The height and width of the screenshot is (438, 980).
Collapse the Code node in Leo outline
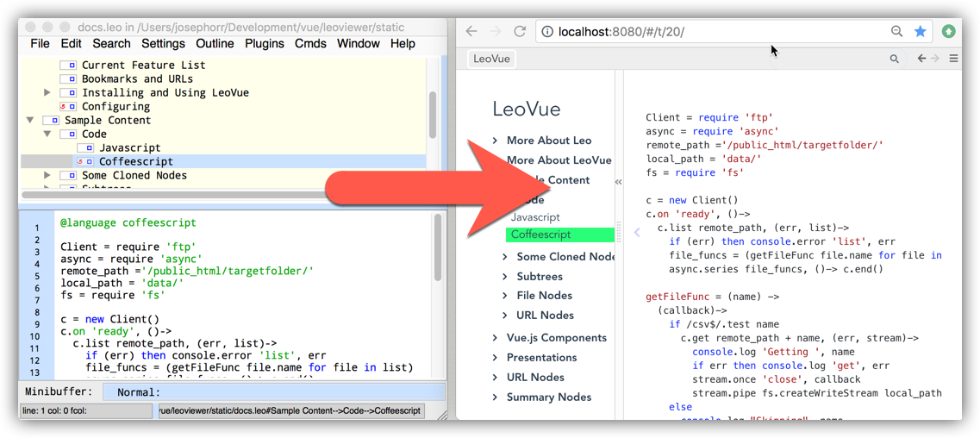click(x=47, y=134)
